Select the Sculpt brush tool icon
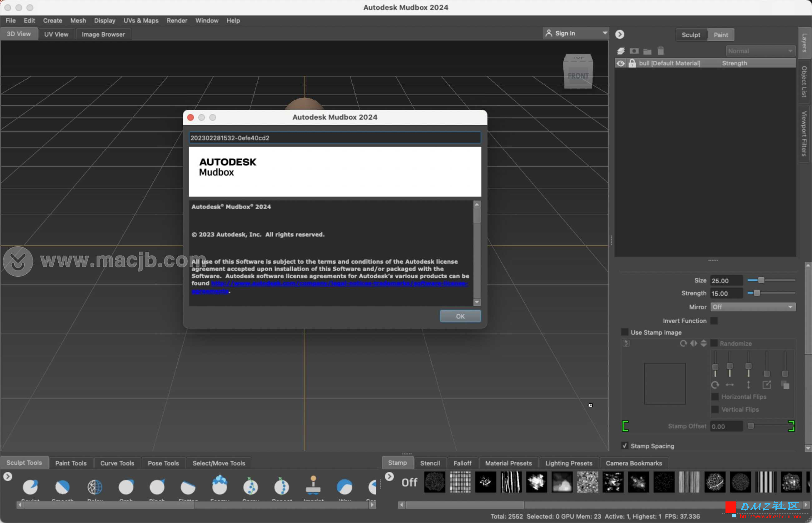 (30, 487)
